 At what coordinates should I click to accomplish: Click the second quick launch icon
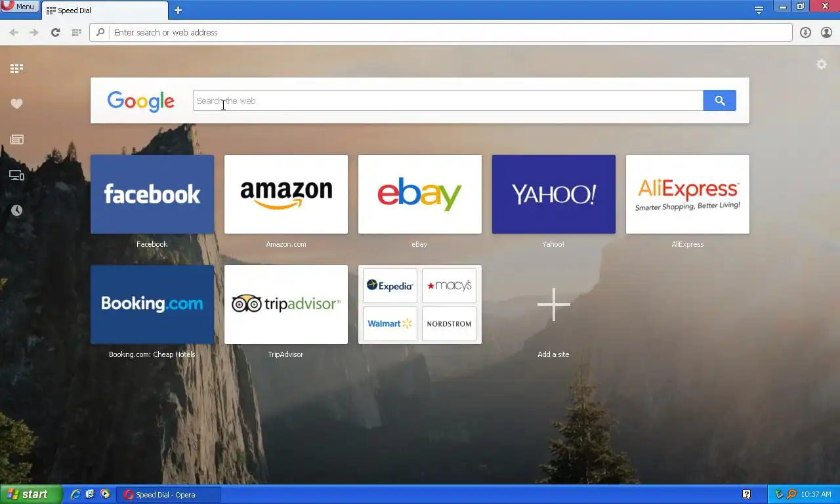(x=90, y=494)
